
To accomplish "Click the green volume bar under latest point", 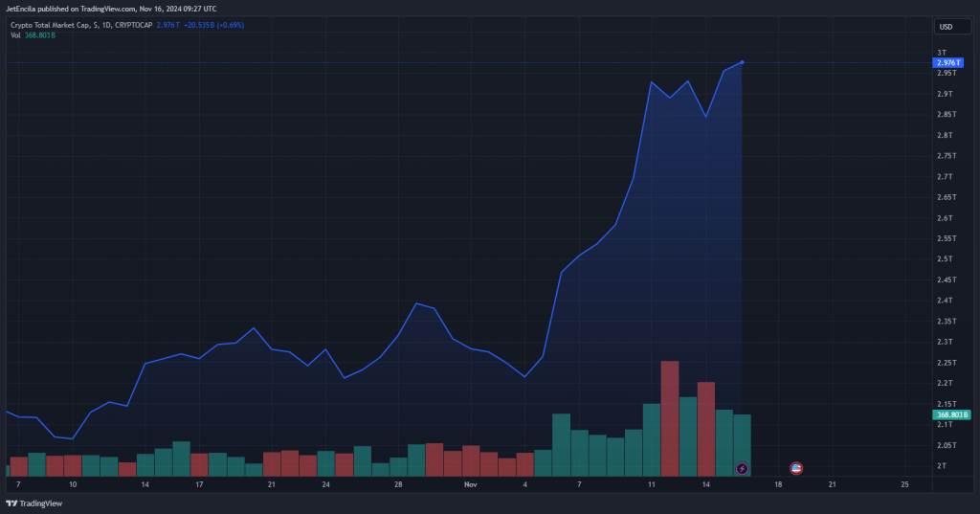I will tap(742, 445).
